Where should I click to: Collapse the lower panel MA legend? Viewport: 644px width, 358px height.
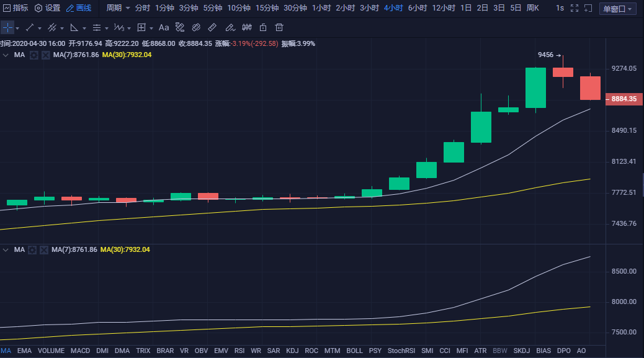pos(6,249)
